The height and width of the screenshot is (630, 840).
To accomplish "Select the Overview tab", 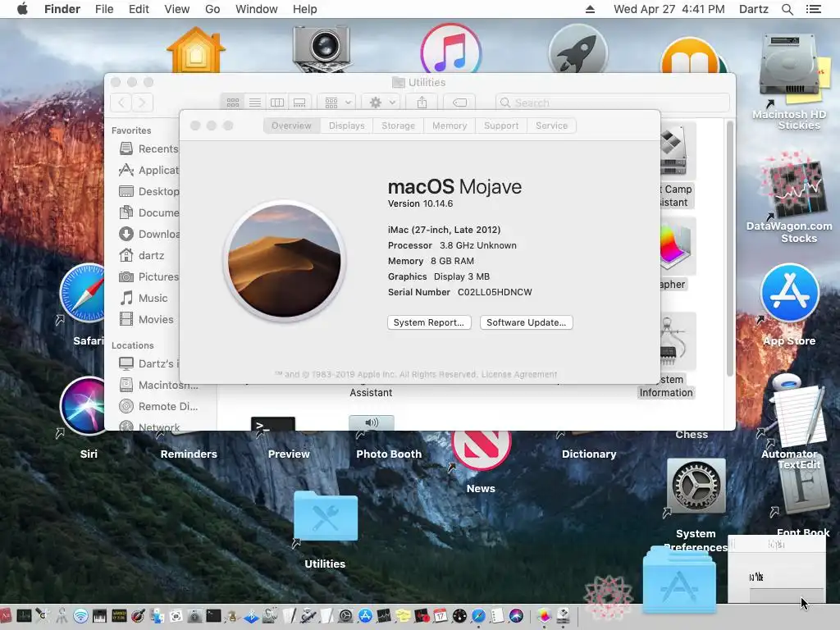I will (291, 126).
